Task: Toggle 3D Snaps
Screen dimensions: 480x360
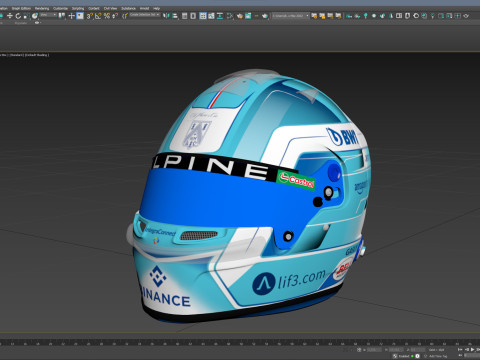Action: pyautogui.click(x=90, y=16)
